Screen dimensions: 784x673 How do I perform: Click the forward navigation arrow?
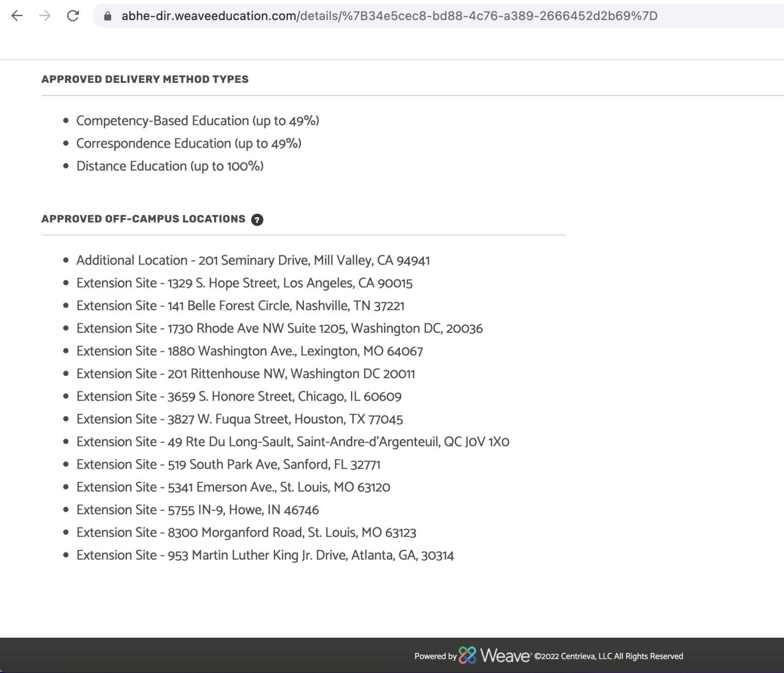click(x=44, y=16)
